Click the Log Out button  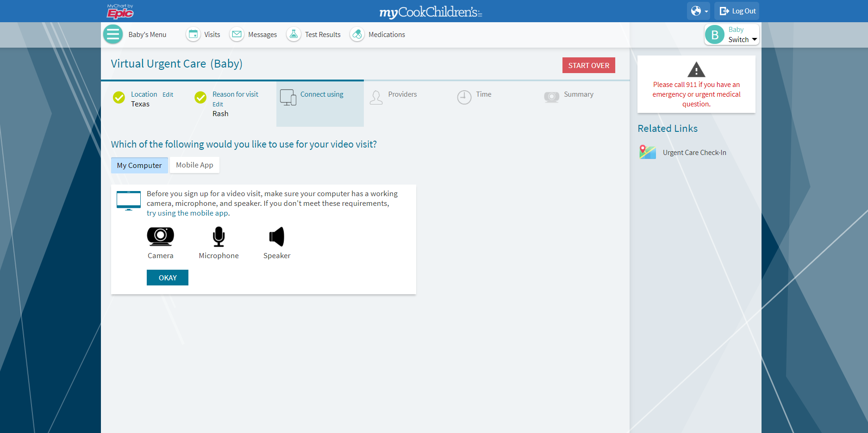[x=737, y=11]
